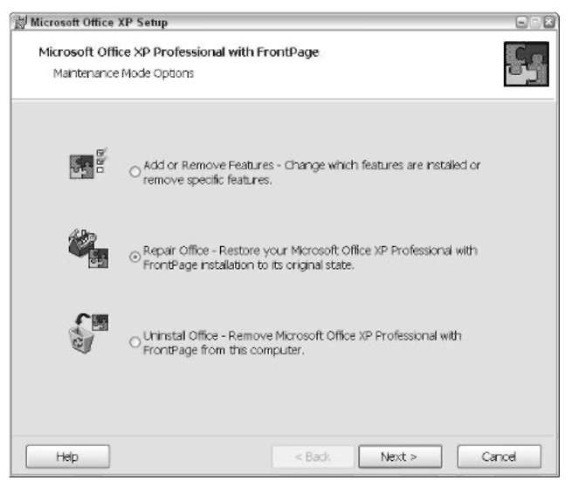The height and width of the screenshot is (480, 578).
Task: Select the Uninstall Office radio button
Action: point(135,342)
